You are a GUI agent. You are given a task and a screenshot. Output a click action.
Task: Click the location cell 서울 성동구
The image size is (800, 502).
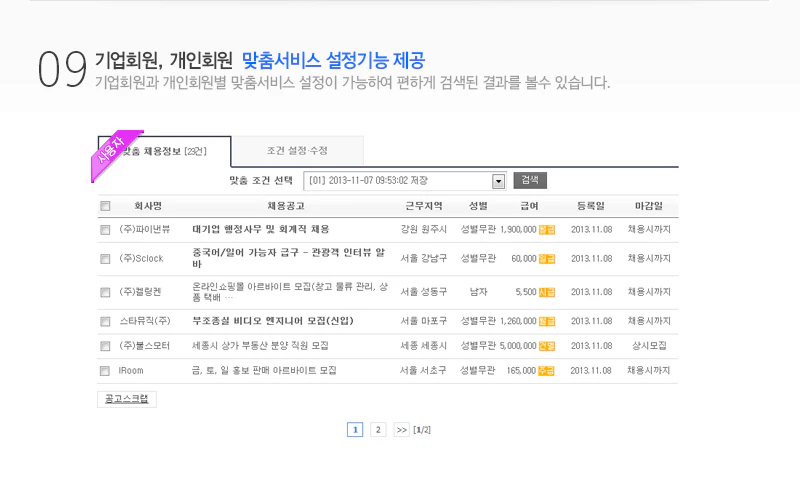pos(423,292)
